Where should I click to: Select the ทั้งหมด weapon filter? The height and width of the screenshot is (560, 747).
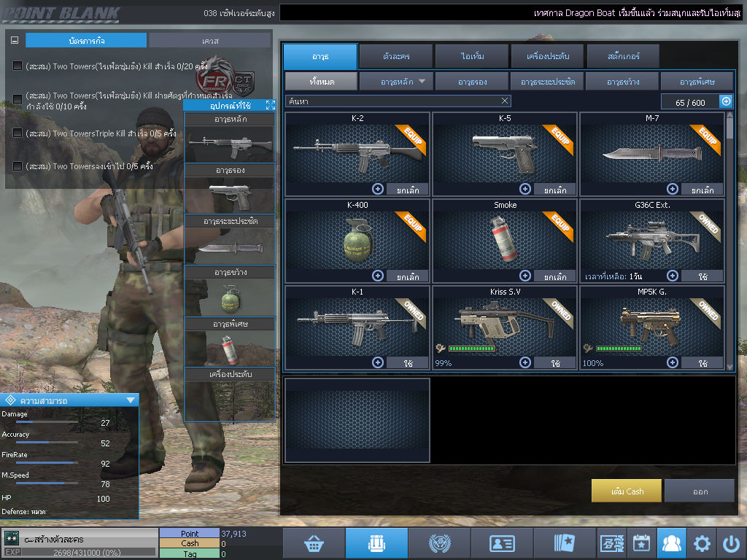321,82
